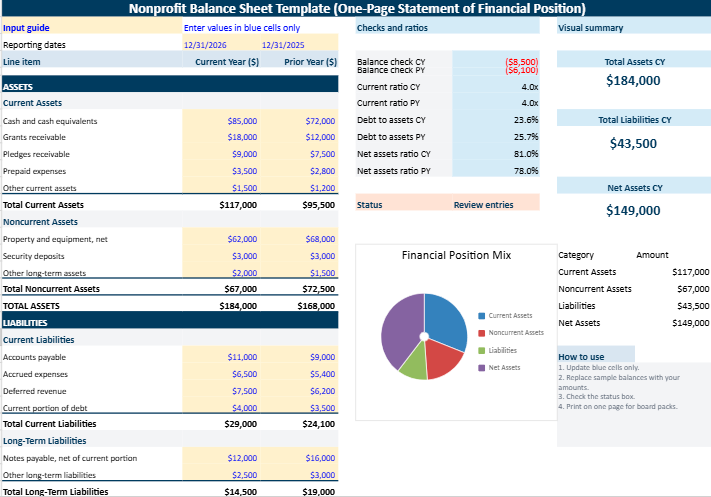The height and width of the screenshot is (497, 711).
Task: Click the green Liabilities legend marker
Action: pyautogui.click(x=482, y=350)
